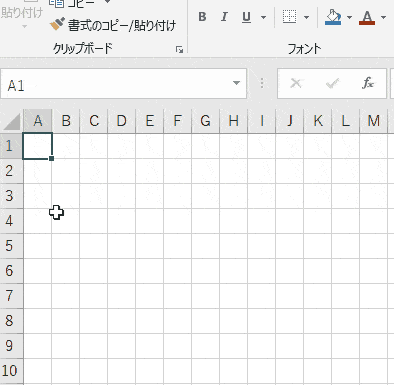Click the formula bar cancel X
The height and width of the screenshot is (385, 394).
pyautogui.click(x=296, y=83)
